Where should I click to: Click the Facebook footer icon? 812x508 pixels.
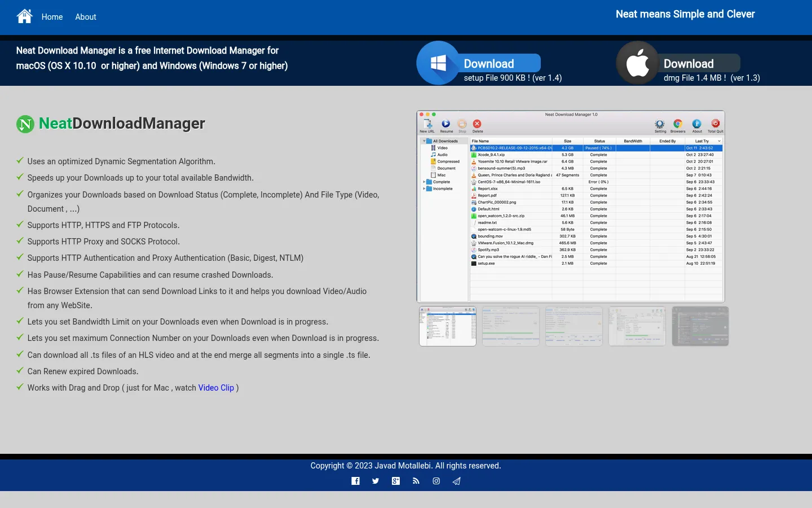[355, 481]
